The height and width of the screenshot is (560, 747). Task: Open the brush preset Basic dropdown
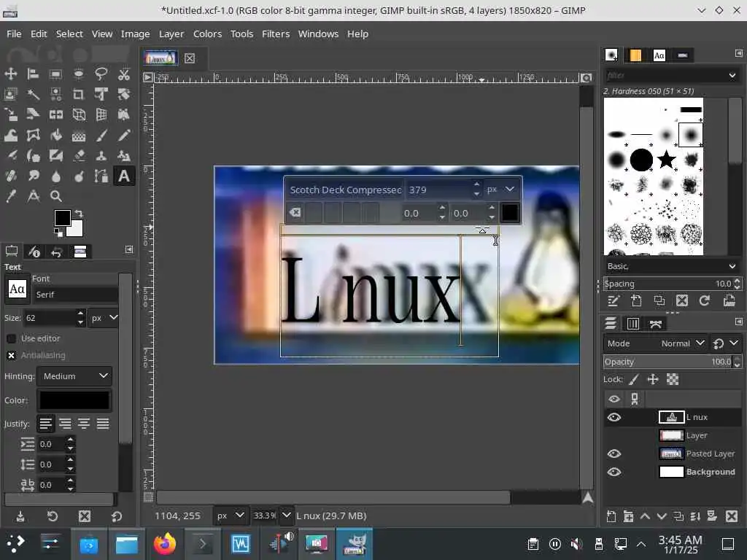(671, 266)
